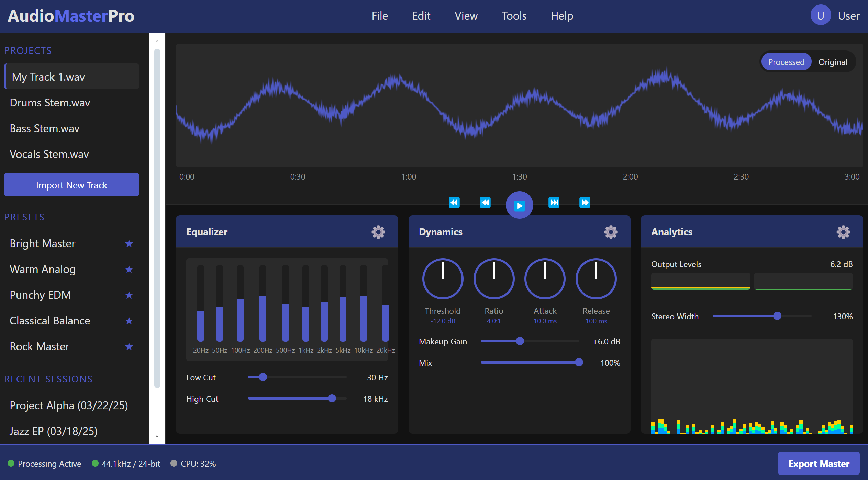Viewport: 868px width, 480px height.
Task: Click the 1kHz equalizer band
Action: tap(306, 304)
